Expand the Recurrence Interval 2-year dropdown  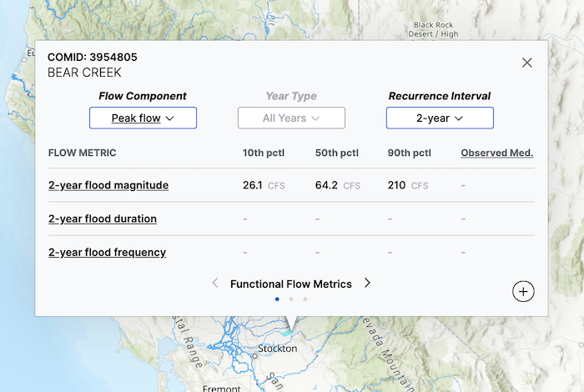coord(440,118)
